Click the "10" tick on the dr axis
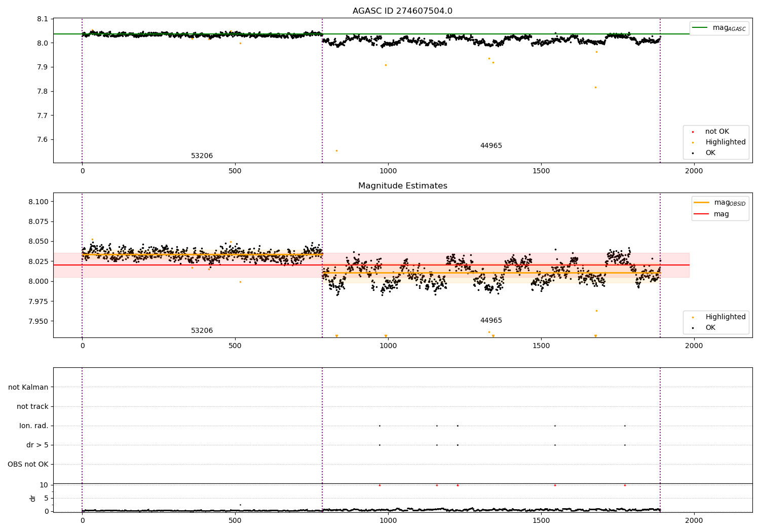This screenshot has width=760, height=532. [x=44, y=485]
